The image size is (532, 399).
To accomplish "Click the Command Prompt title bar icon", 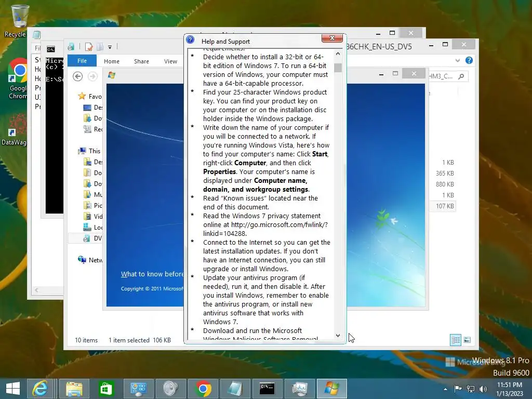I will (x=51, y=49).
